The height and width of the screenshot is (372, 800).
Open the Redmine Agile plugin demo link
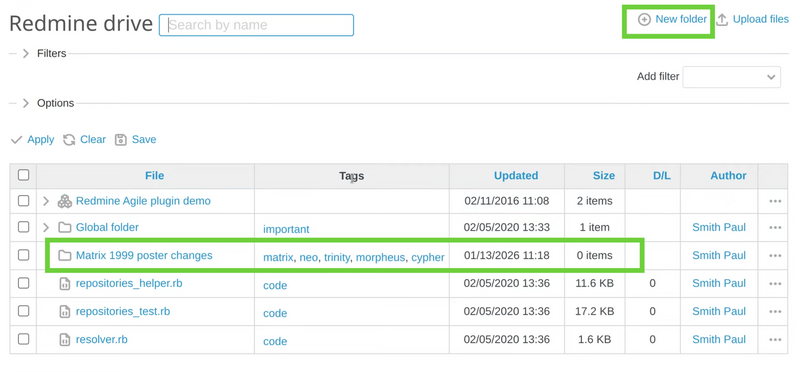143,201
